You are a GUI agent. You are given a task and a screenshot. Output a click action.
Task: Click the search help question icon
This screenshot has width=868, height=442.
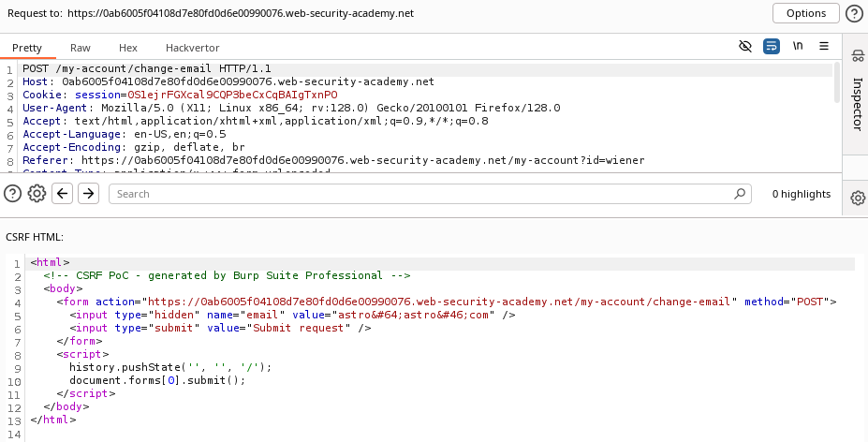[12, 194]
